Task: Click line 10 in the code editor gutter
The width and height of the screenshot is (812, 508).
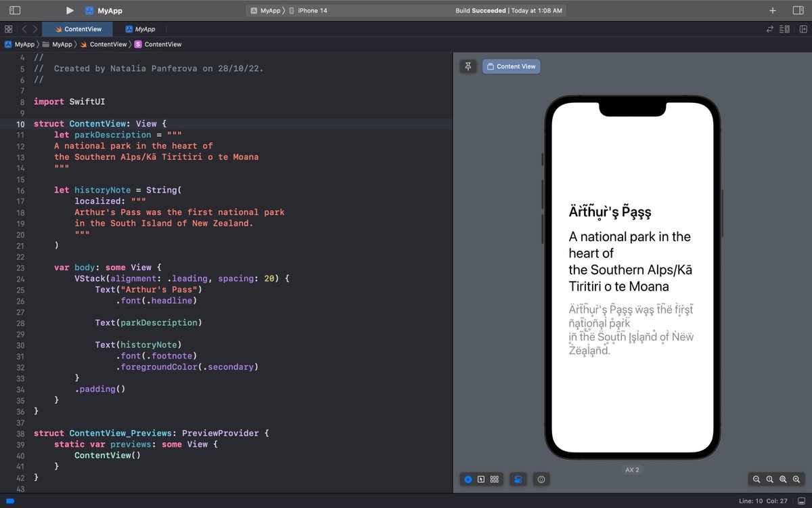Action: [x=20, y=123]
